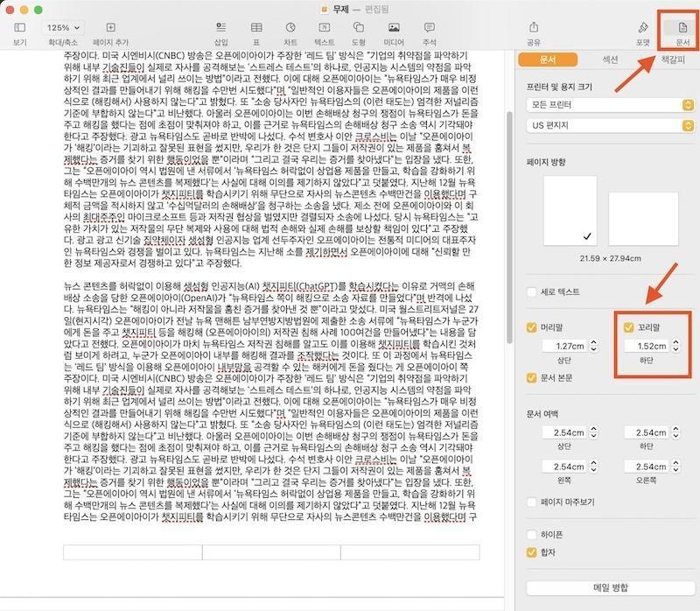Toggle the 머리말 header checkbox
This screenshot has height=611, width=700.
(x=531, y=327)
